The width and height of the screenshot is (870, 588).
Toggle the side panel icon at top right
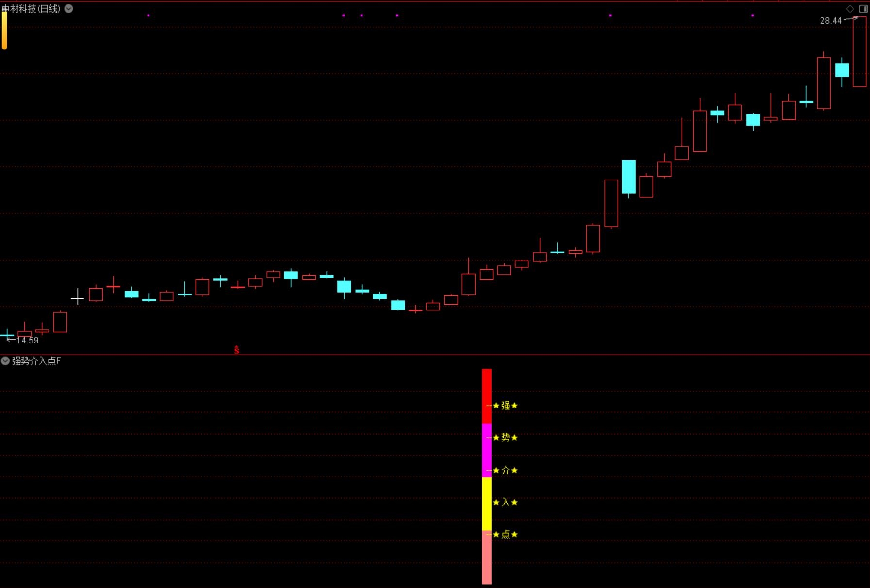[x=863, y=9]
